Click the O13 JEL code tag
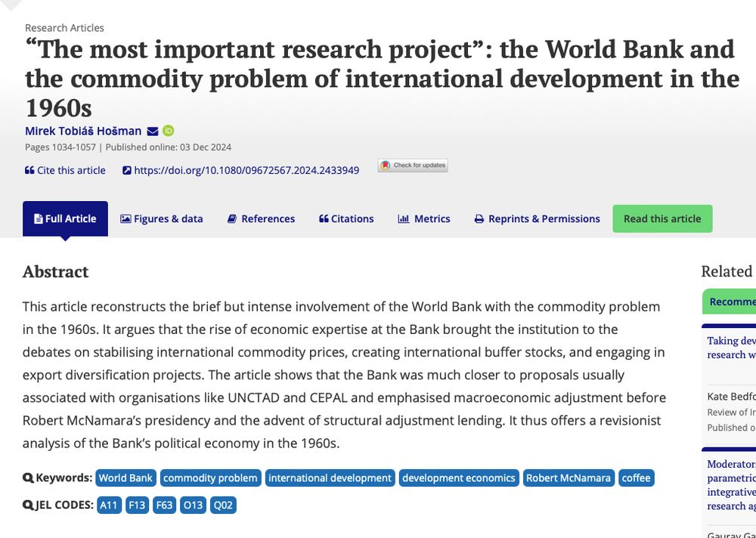 (193, 506)
